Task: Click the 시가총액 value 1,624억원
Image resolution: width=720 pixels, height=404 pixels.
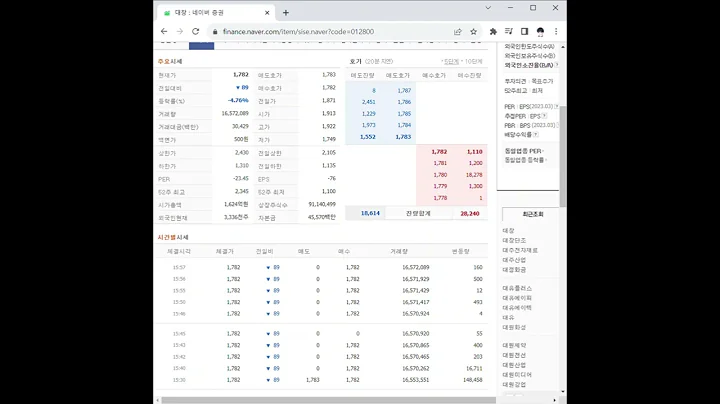Action: (x=236, y=204)
